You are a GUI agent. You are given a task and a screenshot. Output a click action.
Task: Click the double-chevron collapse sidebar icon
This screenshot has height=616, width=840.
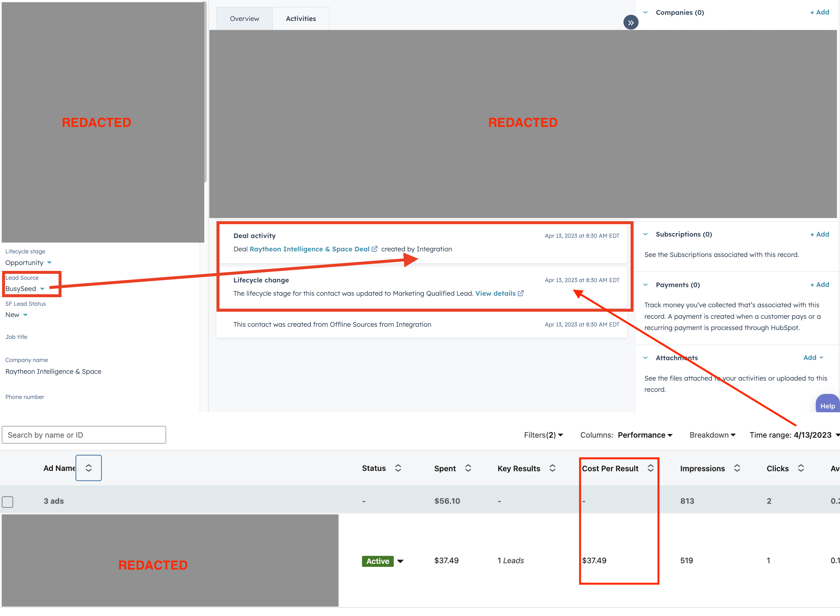tap(631, 23)
